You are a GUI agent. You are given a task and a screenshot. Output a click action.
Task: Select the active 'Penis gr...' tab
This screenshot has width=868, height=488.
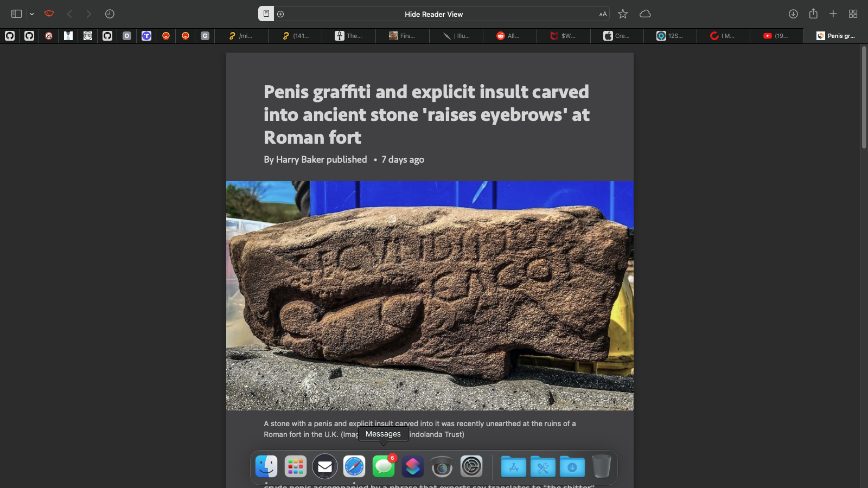(835, 36)
